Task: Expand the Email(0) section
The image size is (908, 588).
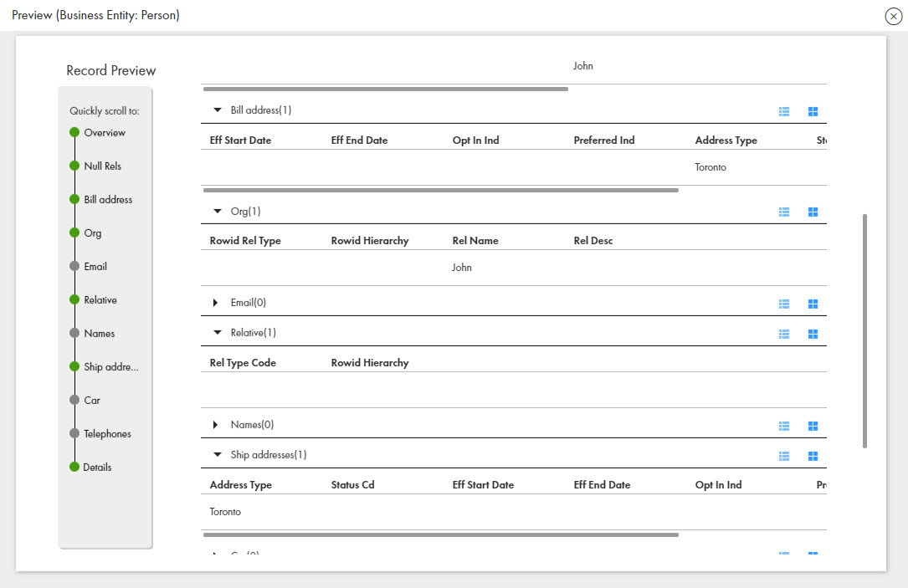Action: pyautogui.click(x=215, y=303)
